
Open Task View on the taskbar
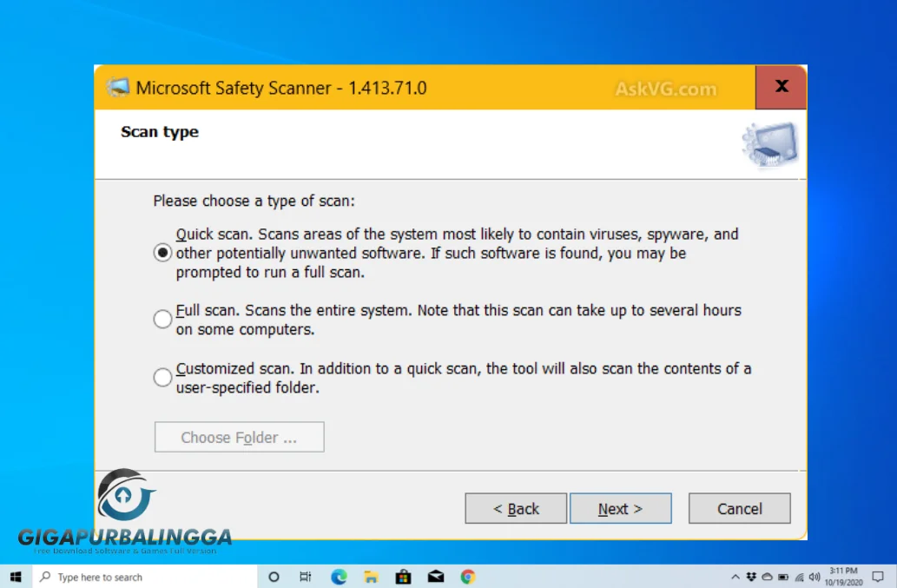click(306, 576)
